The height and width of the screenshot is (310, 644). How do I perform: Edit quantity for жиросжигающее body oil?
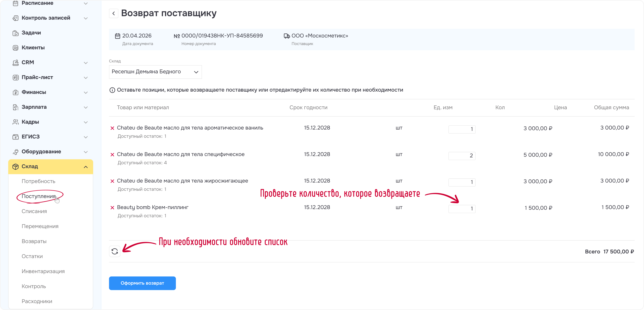point(462,182)
